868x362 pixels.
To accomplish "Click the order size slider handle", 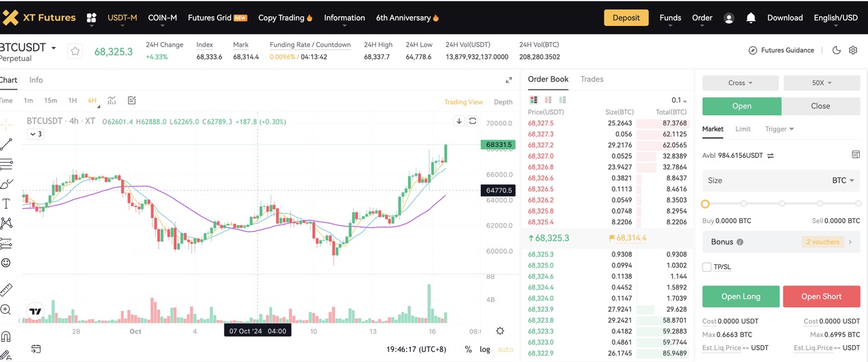I will [x=705, y=203].
